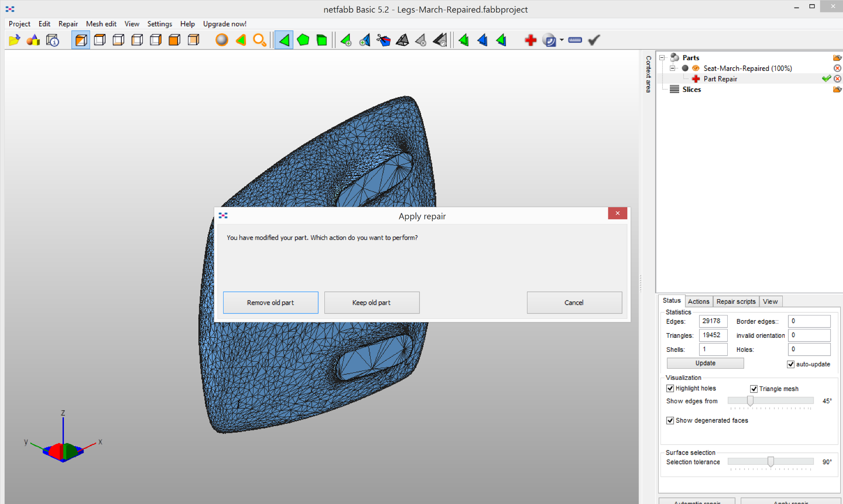Toggle the Triangle mesh checkbox
This screenshot has width=843, height=504.
tap(754, 389)
